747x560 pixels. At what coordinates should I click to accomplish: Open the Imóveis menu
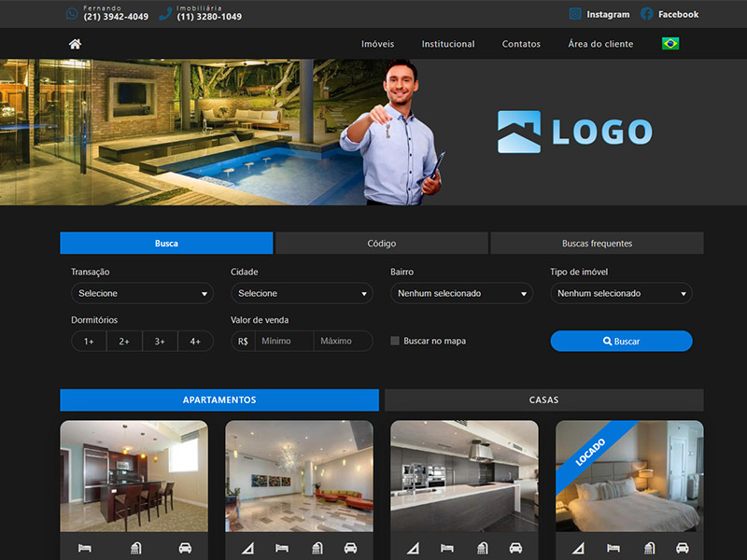click(378, 44)
